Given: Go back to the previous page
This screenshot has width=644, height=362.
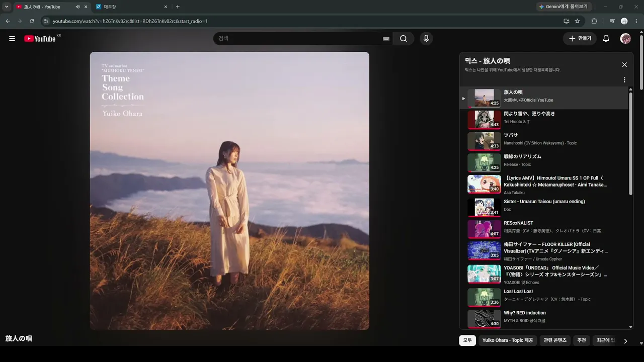Looking at the screenshot, I should point(8,21).
